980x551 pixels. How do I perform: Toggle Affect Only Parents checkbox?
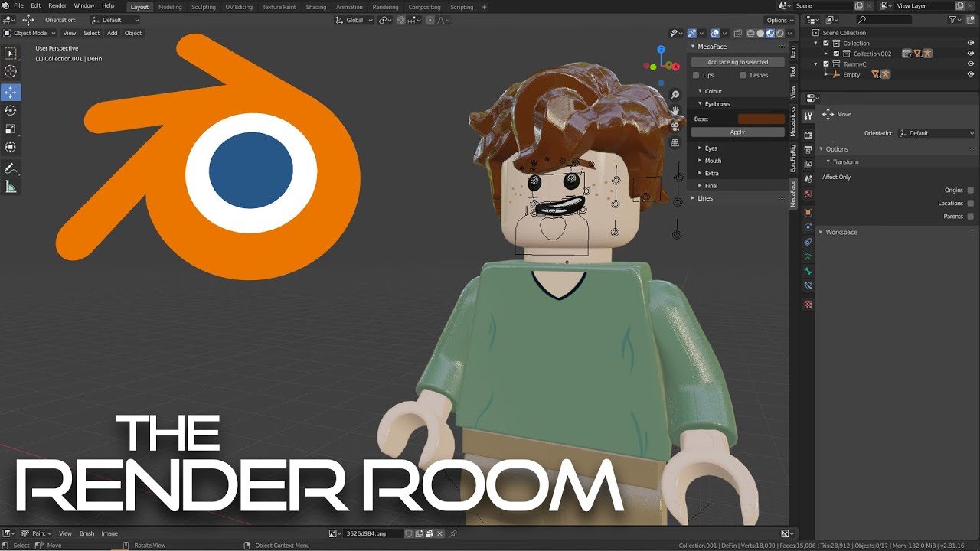(971, 216)
